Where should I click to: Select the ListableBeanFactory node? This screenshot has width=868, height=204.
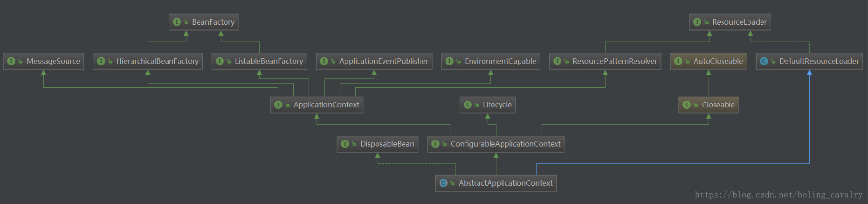(x=259, y=61)
